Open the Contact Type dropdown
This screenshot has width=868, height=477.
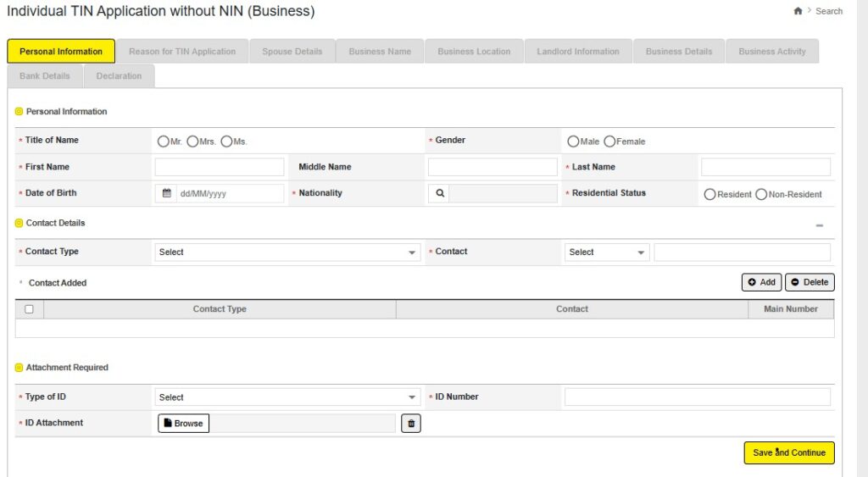[x=287, y=252]
